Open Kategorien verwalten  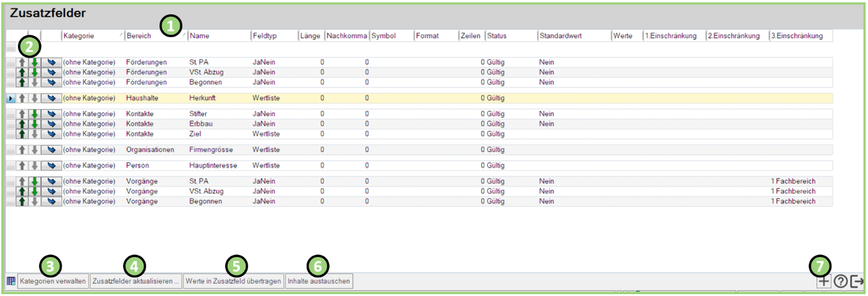click(53, 282)
